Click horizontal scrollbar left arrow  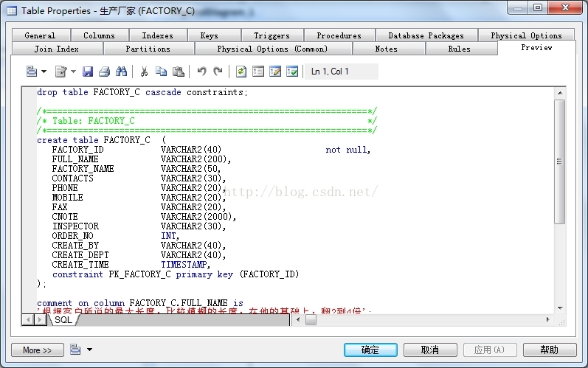tap(298, 319)
